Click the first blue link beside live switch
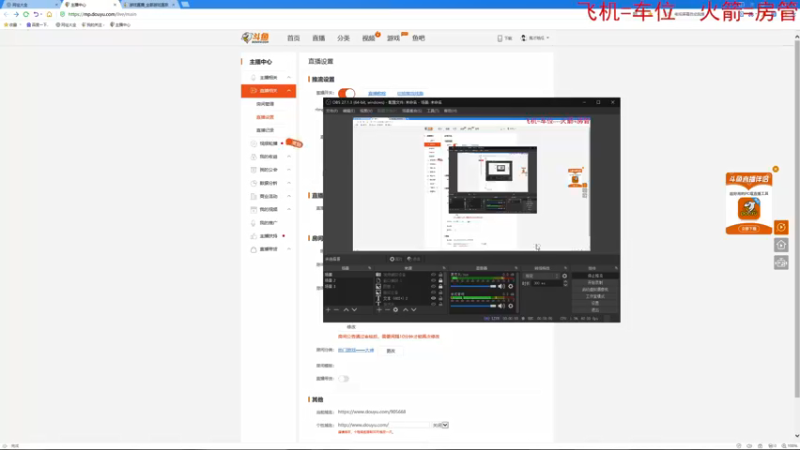800x450 pixels. click(377, 93)
